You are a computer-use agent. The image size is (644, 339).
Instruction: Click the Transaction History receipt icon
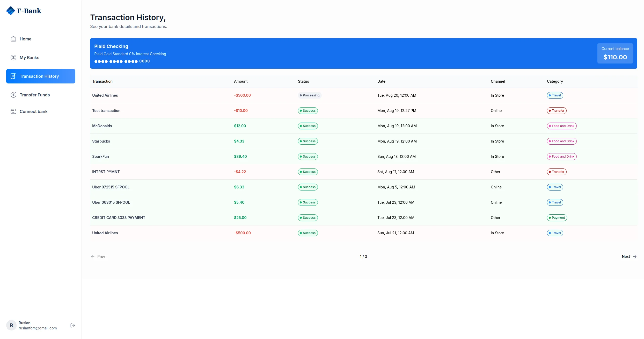13,76
